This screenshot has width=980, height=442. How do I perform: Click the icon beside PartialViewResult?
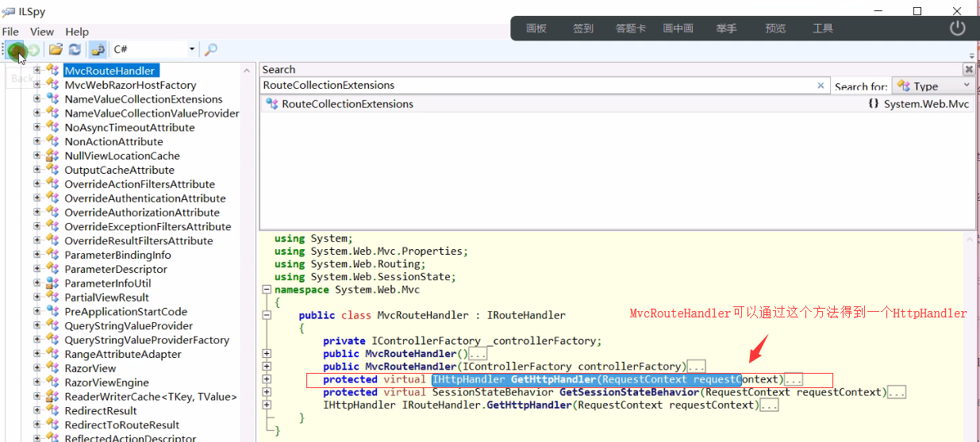52,298
